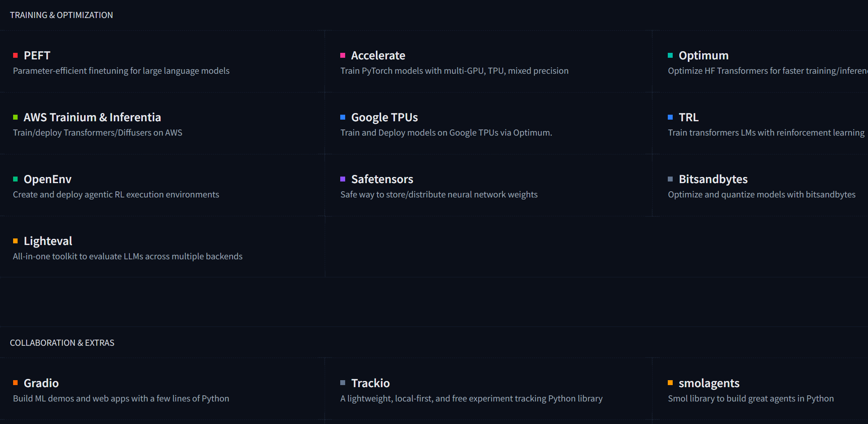Click "Train transformers LMs with reinforcement learning"
The height and width of the screenshot is (424, 868).
point(766,133)
